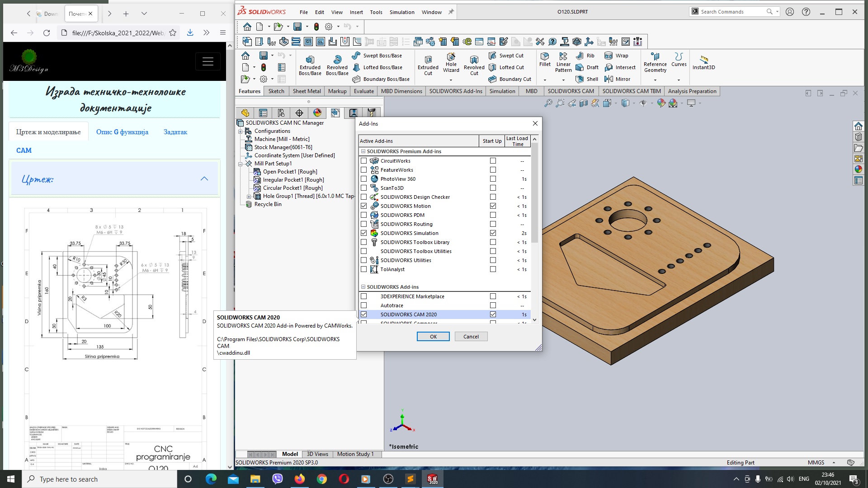Collapse the Mill Part Setup1 node
This screenshot has width=868, height=488.
point(241,164)
